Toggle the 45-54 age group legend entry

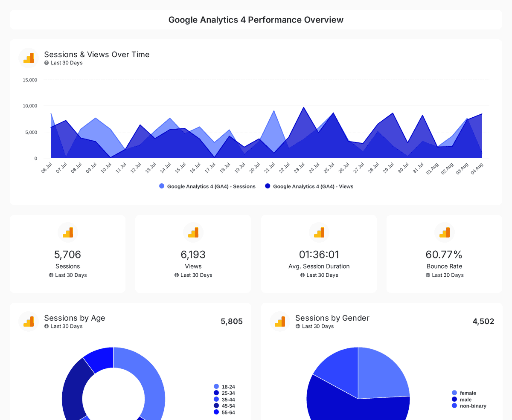pyautogui.click(x=224, y=406)
